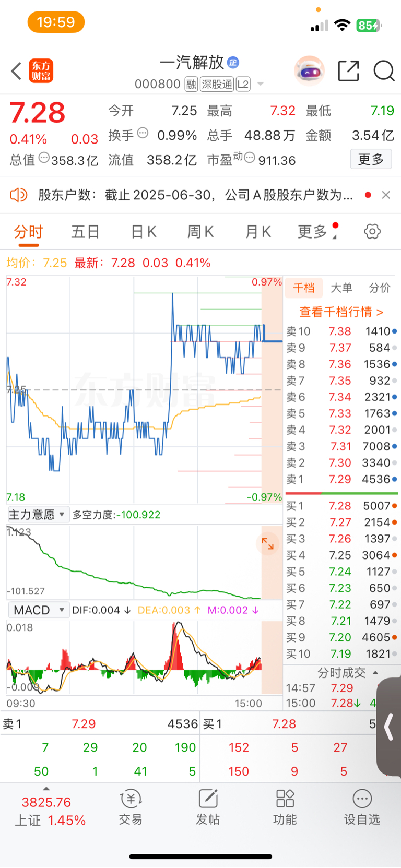Screen dimensions: 401x868
Task: Tap info icon next to 总值
Action: point(44,158)
